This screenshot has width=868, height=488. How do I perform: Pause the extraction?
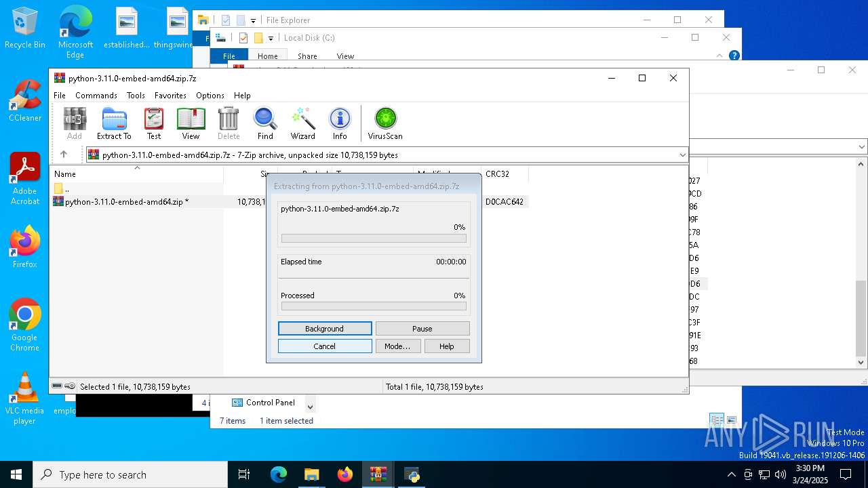[x=422, y=329]
